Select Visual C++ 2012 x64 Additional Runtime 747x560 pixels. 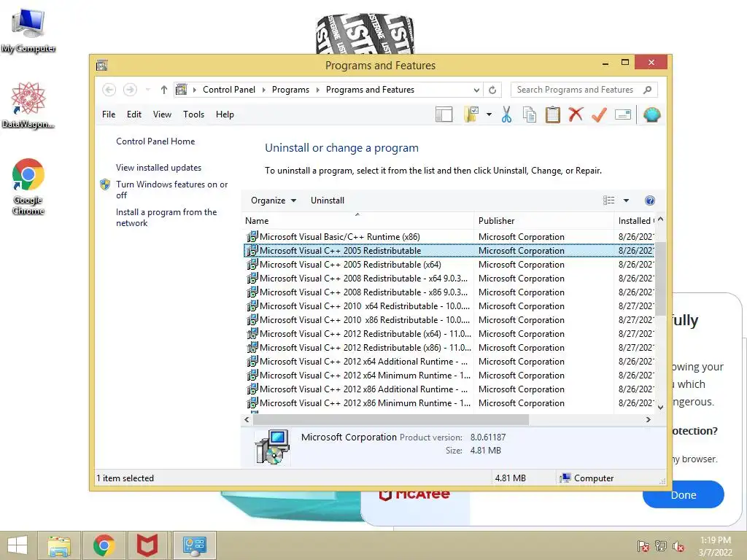449,362
